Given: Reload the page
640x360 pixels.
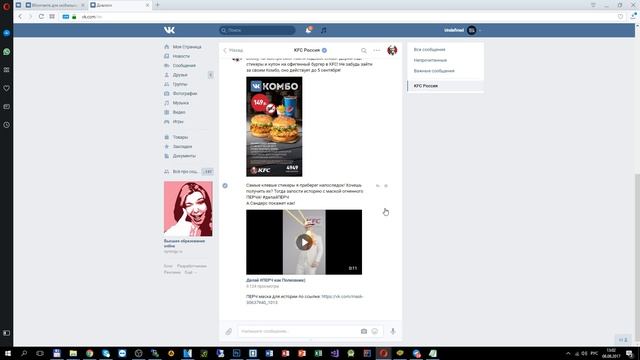Looking at the screenshot, I should 41,17.
